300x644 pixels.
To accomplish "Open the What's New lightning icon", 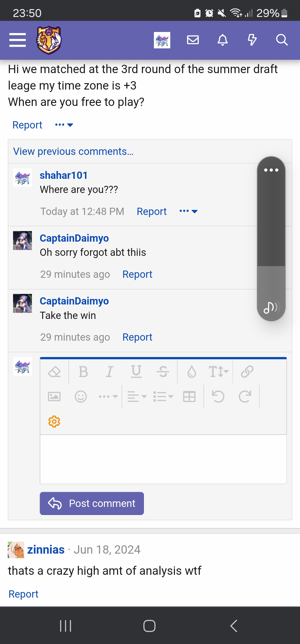I will pos(252,40).
